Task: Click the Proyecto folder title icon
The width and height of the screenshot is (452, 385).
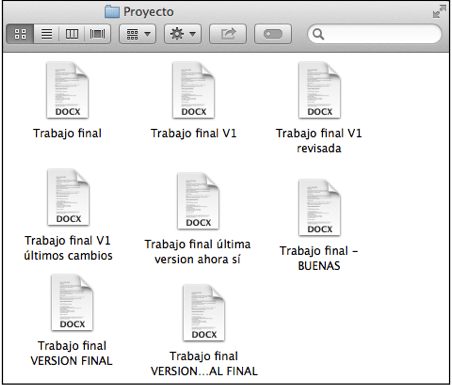Action: [112, 12]
